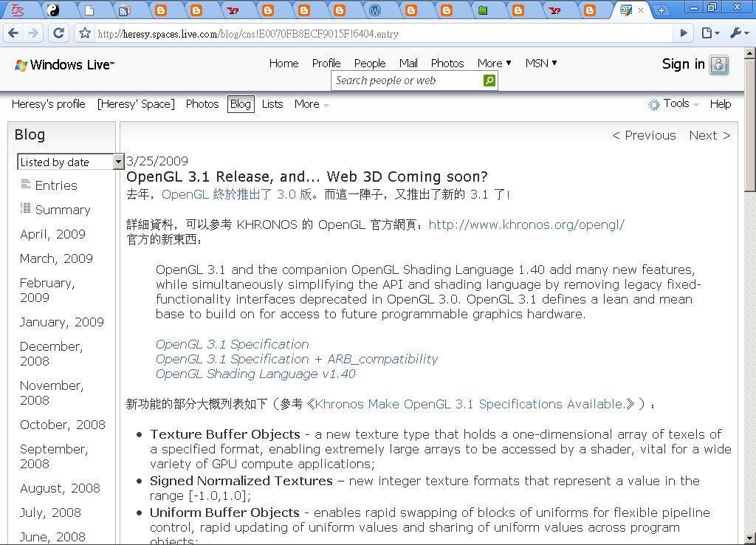
Task: Expand the More dropdown in top header
Action: click(494, 64)
